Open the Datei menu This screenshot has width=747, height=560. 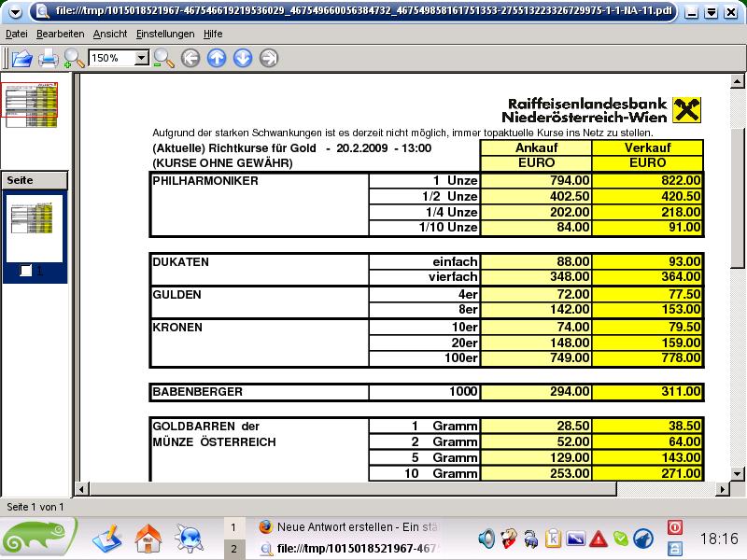click(17, 34)
